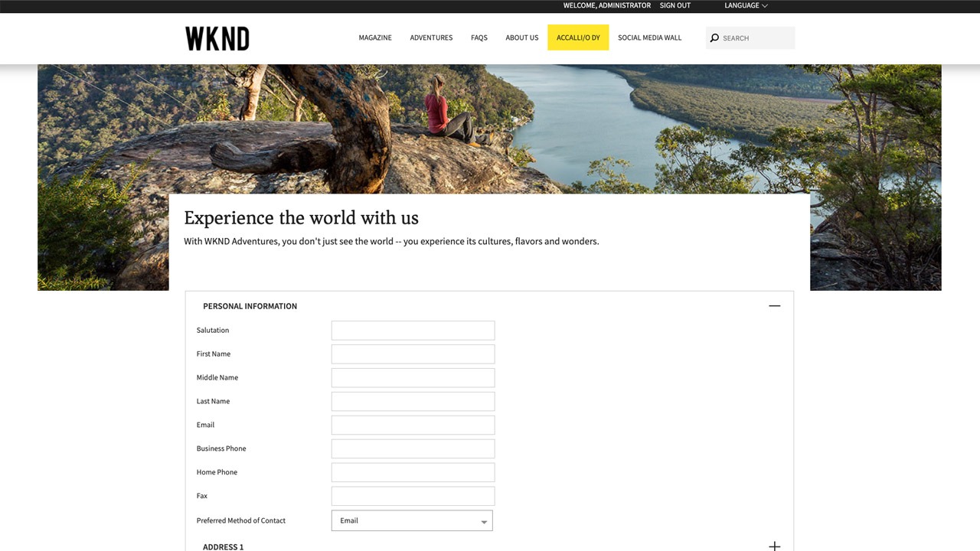
Task: Expand Address 1 with the plus icon
Action: 774,546
